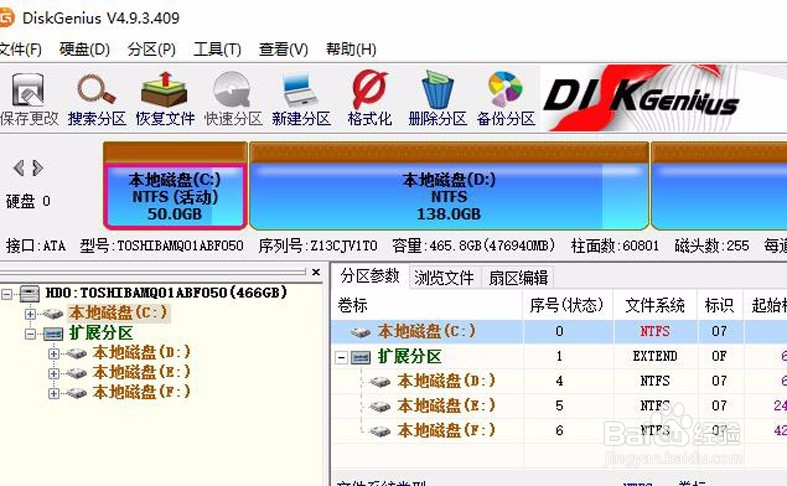Switch to the 扇区编辑 tab
Screen dimensions: 787x486
[518, 278]
